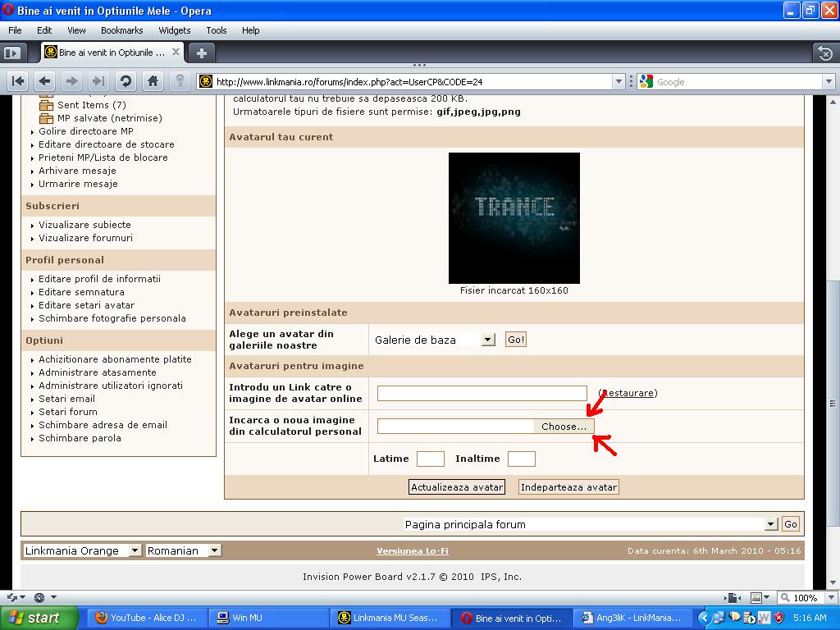840x630 pixels.
Task: Click the Google search engine icon
Action: pyautogui.click(x=646, y=81)
